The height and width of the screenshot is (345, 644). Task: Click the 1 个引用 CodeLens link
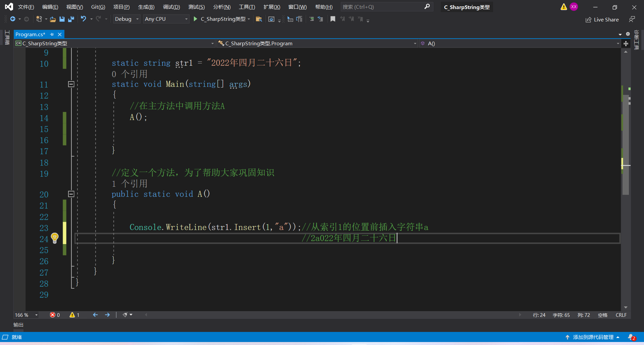click(x=129, y=183)
